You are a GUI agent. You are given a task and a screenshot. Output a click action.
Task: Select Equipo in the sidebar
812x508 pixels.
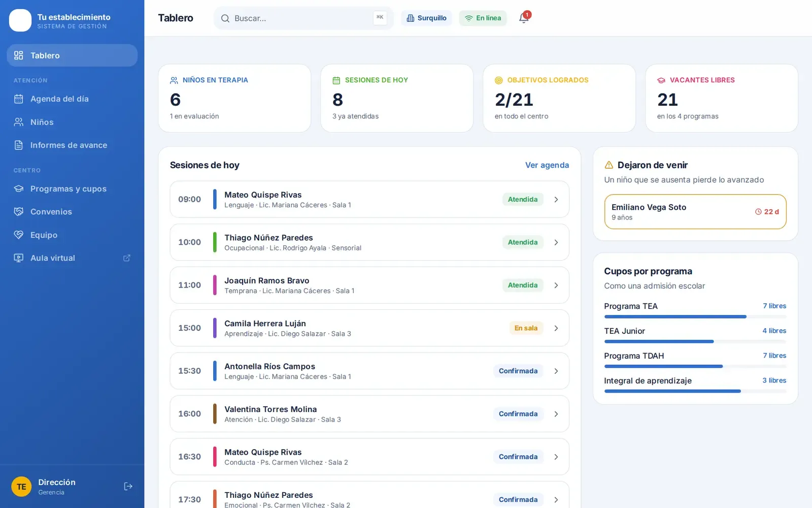[x=72, y=235]
